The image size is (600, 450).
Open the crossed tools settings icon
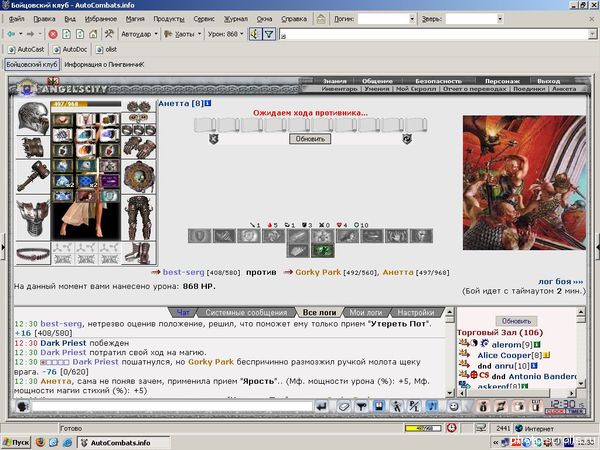point(109,34)
